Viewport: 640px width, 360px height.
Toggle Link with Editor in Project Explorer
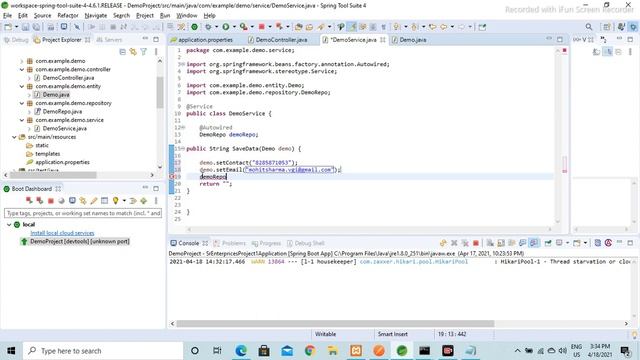point(133,52)
